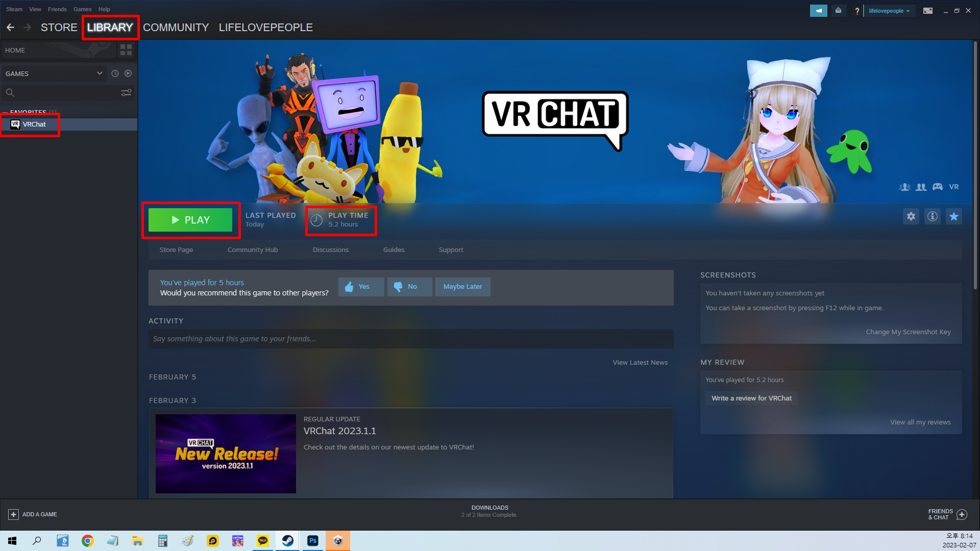This screenshot has width=980, height=551.
Task: Open the inbox envelope icon
Action: 838,11
